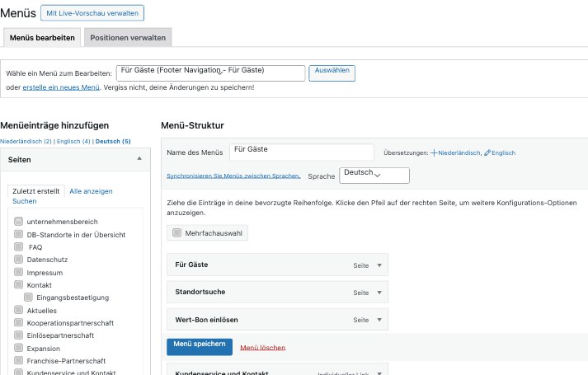Click the Englisch translation link
Screen dimensions: 588x375
coord(503,152)
